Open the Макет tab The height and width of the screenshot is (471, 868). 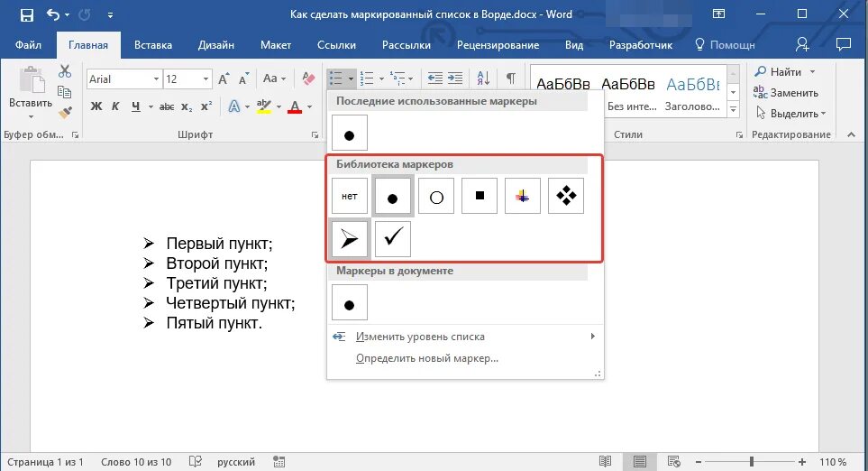[276, 45]
